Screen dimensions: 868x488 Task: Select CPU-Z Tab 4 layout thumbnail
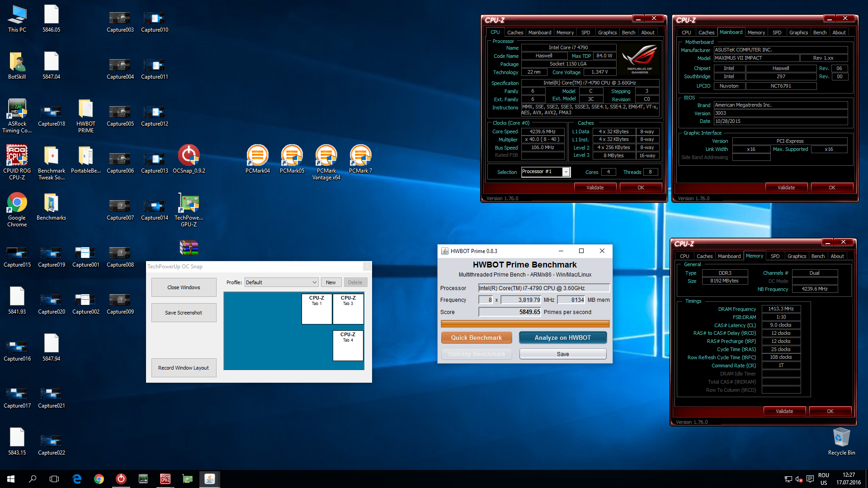tap(348, 346)
